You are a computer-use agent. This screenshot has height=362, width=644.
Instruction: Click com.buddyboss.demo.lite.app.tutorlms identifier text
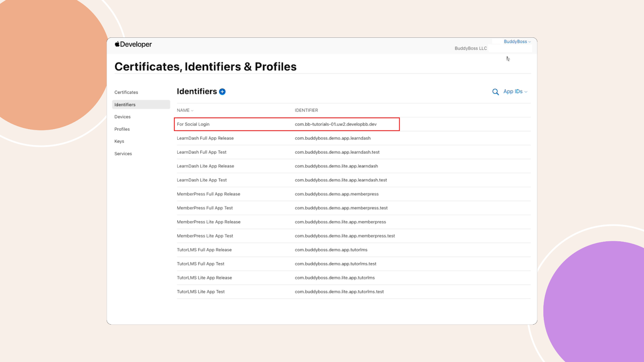point(335,278)
